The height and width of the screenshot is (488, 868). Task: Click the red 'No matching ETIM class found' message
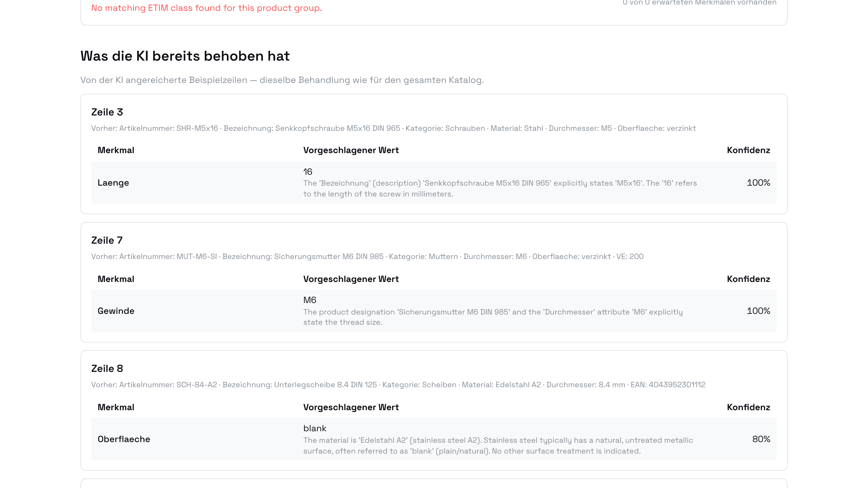point(206,8)
